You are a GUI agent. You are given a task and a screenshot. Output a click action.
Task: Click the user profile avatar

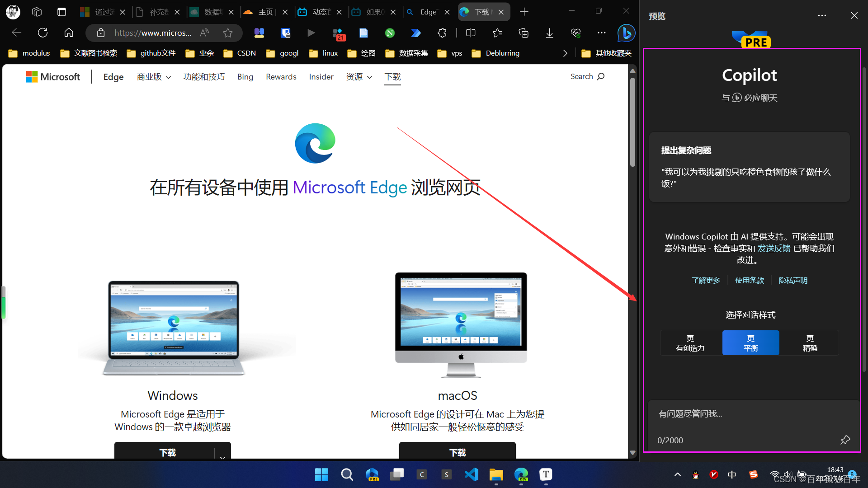coord(13,12)
